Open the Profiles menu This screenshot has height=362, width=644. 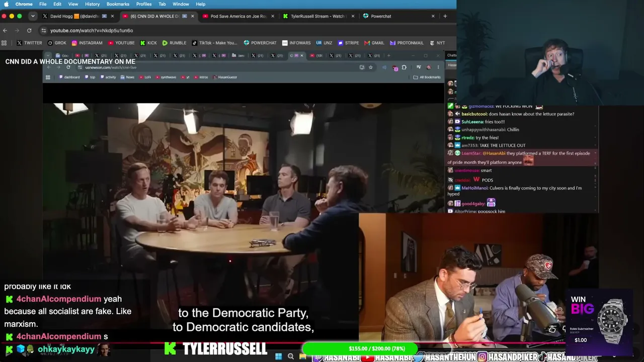coord(144,4)
